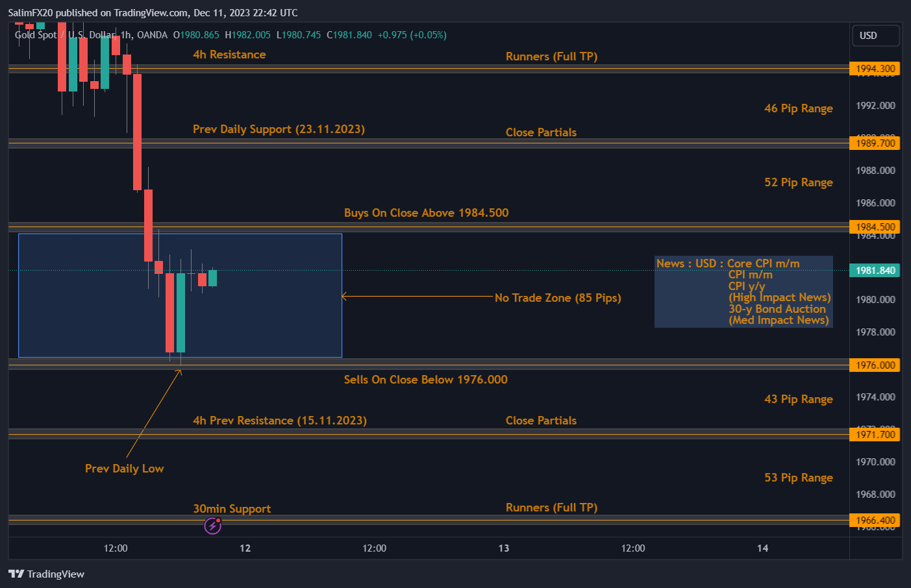Click date 12 on time axis
Viewport: 911px width, 588px height.
(245, 548)
